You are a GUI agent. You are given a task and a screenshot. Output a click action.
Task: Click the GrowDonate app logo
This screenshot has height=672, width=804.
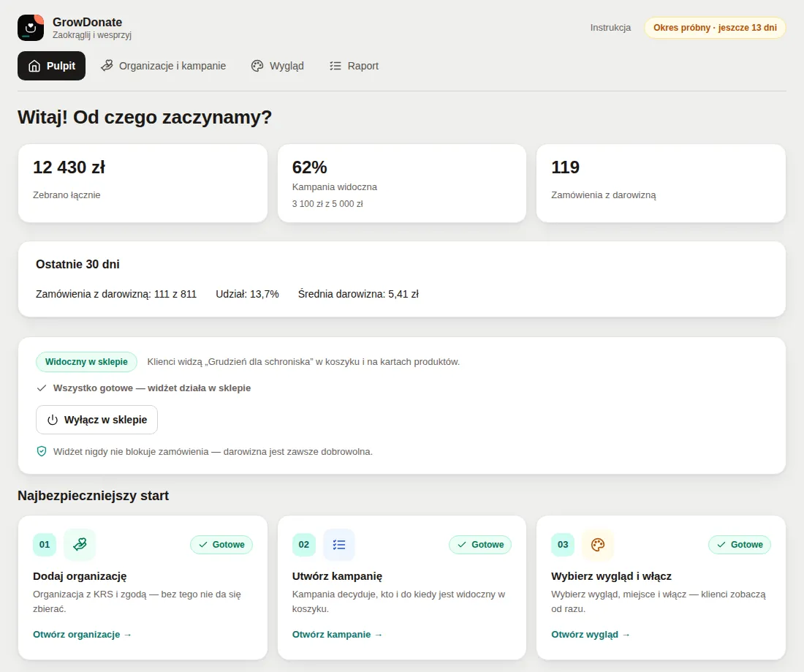coord(31,28)
